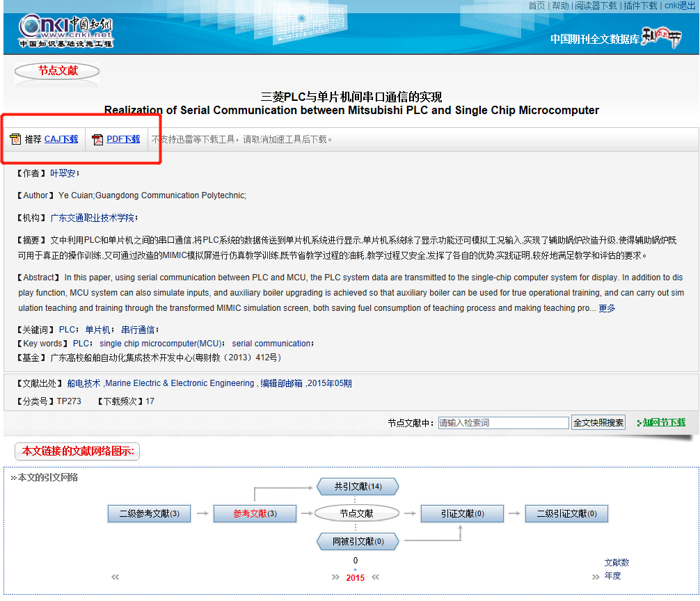Click the central 节点文献 oval node
This screenshot has width=700, height=601.
(x=356, y=513)
